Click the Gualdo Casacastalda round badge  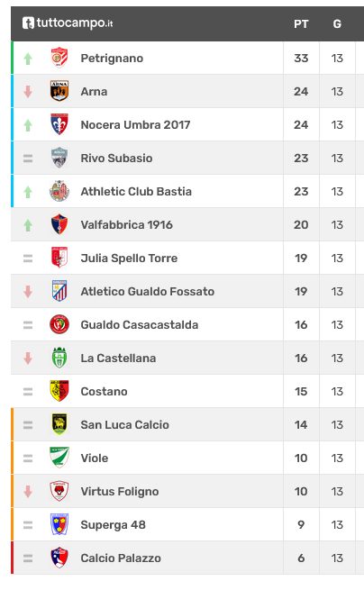(x=59, y=324)
